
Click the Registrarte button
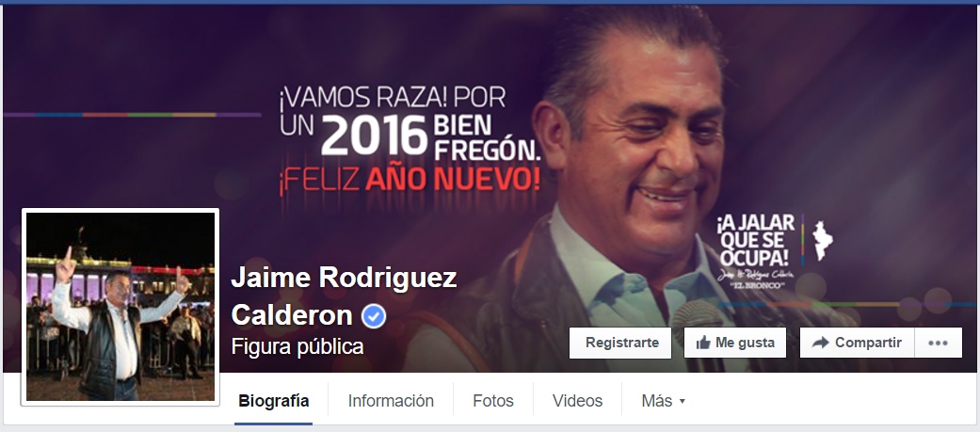620,343
